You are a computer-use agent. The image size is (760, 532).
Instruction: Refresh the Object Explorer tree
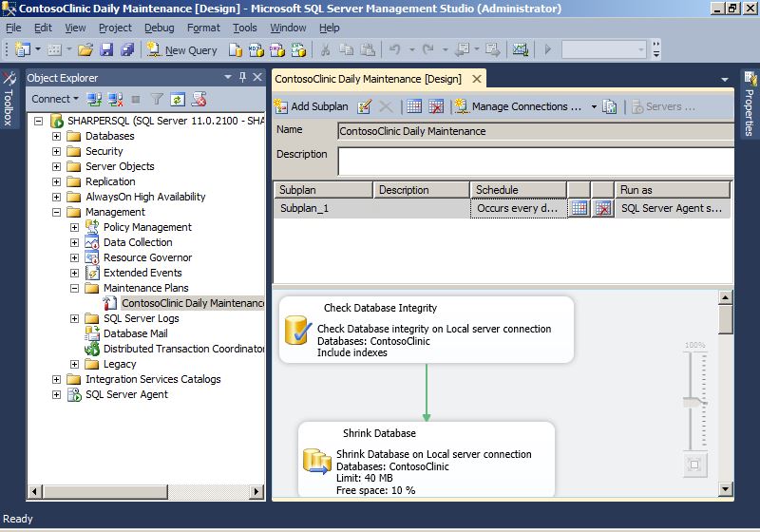[179, 99]
